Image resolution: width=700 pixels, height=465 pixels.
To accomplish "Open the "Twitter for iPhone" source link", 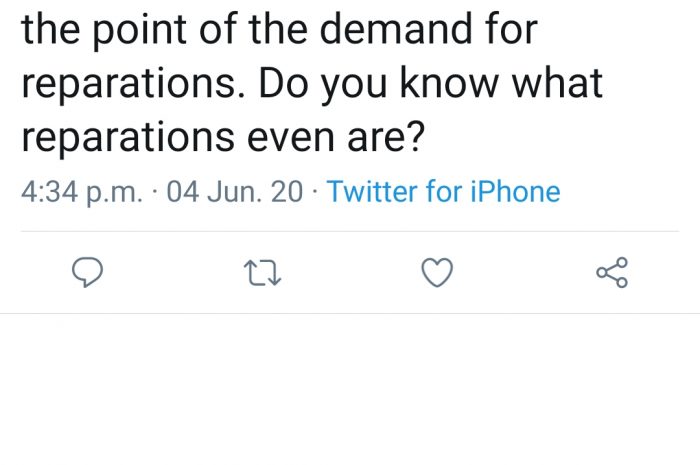I will 443,191.
